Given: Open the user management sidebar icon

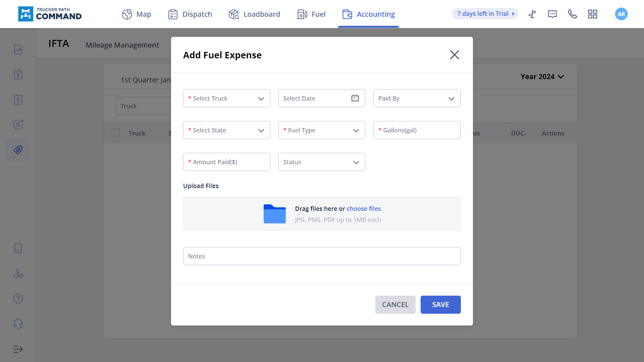Looking at the screenshot, I should tap(18, 274).
